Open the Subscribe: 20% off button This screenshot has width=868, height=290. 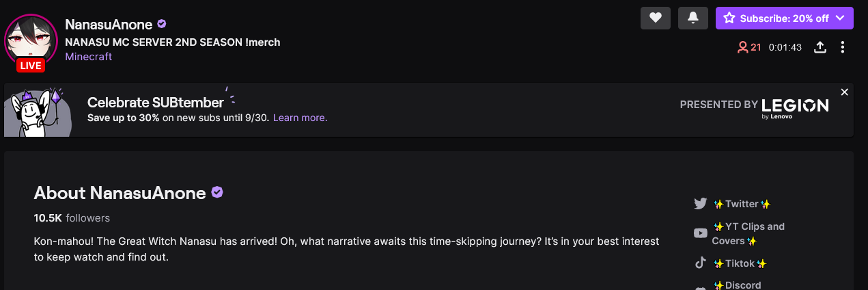coord(776,18)
